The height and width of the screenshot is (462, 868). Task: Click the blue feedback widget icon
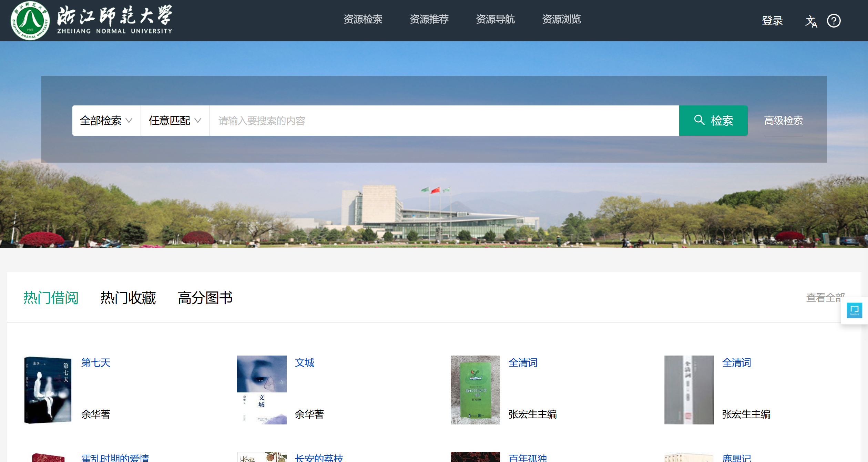pos(854,310)
